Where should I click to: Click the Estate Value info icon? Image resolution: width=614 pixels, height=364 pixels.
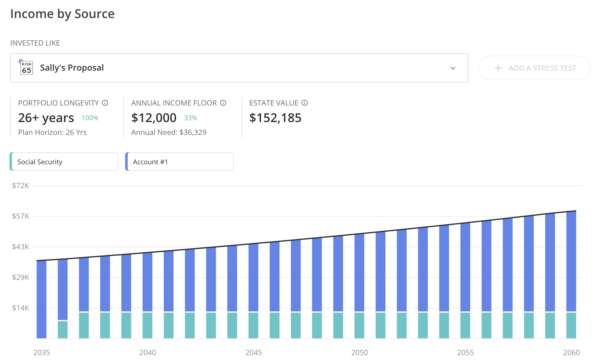pos(305,103)
